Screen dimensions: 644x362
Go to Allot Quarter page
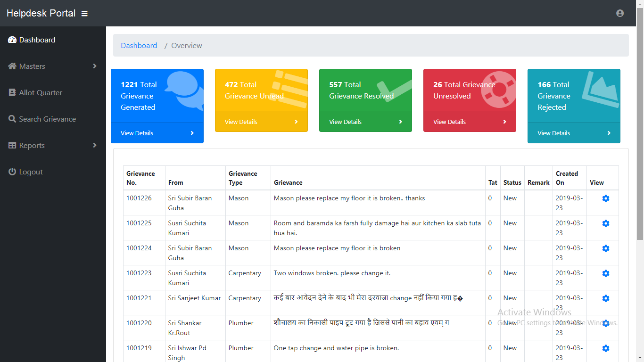click(x=53, y=93)
